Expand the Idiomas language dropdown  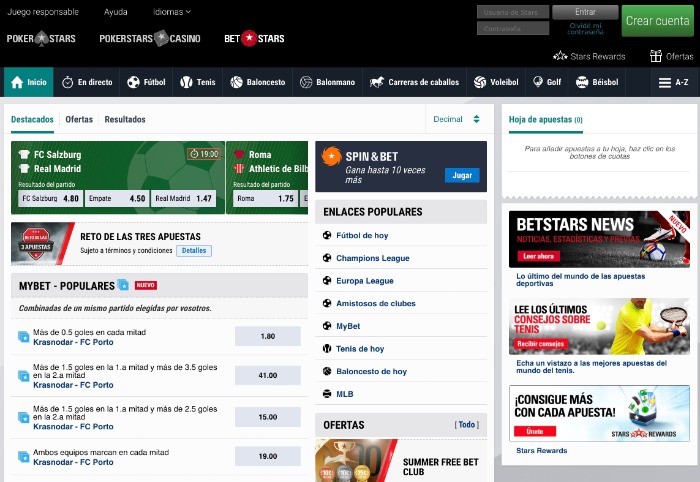pyautogui.click(x=172, y=12)
